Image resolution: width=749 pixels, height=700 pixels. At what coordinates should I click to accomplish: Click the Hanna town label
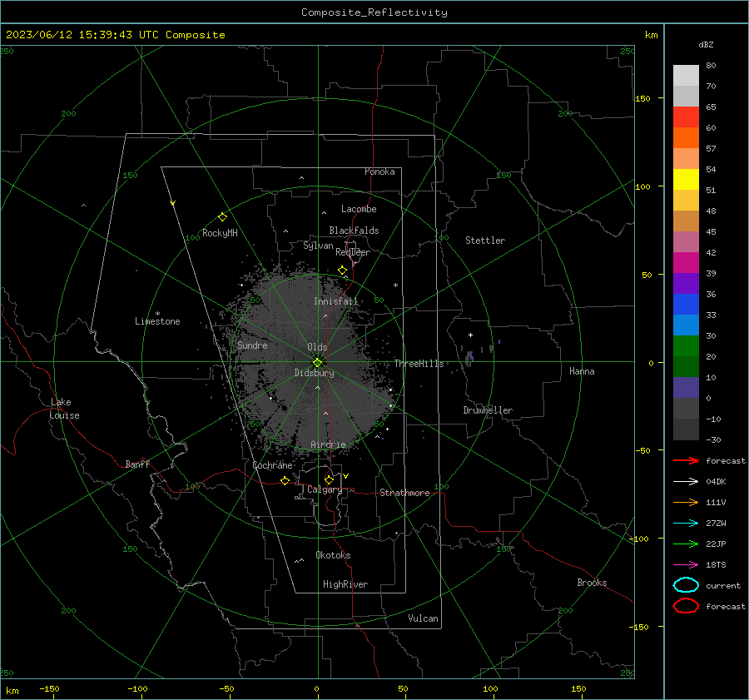pyautogui.click(x=582, y=371)
